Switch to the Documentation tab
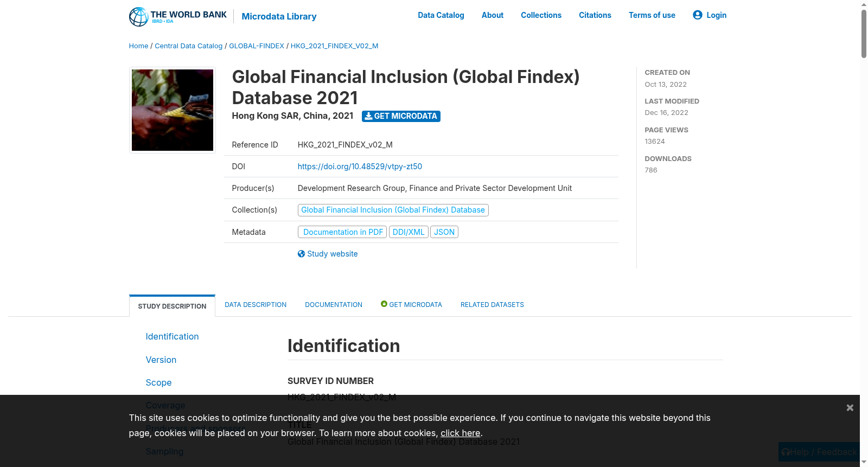The image size is (868, 467). (x=334, y=305)
